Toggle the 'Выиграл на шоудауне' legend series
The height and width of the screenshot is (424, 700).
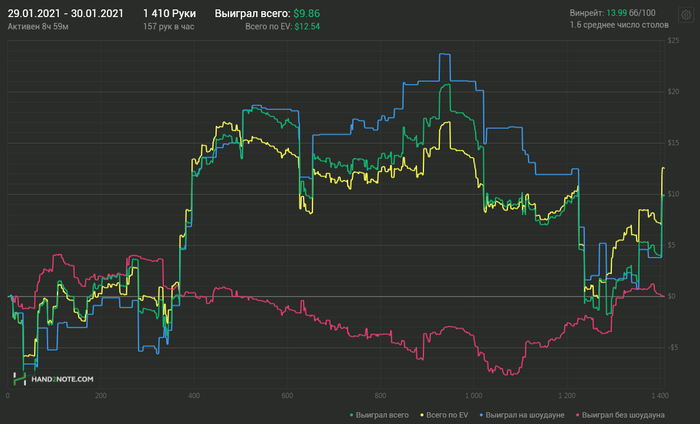pos(522,415)
